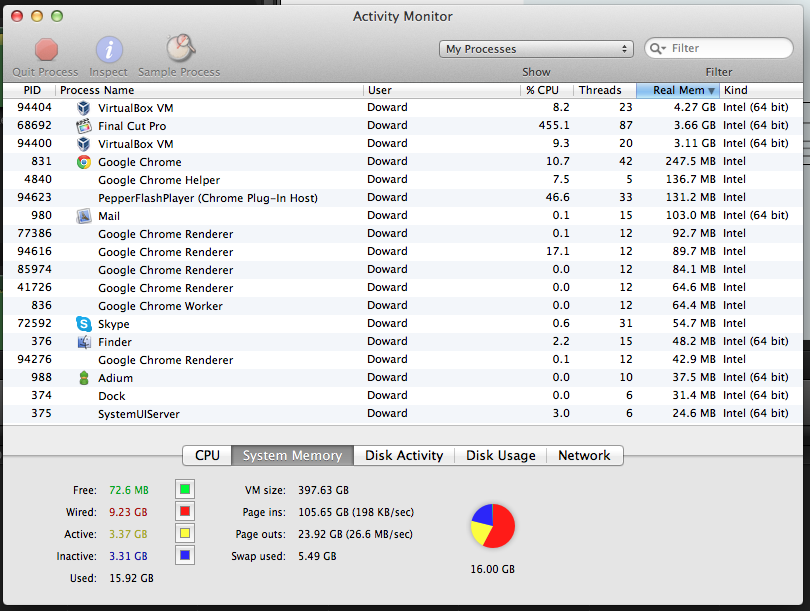Viewport: 810px width, 611px height.
Task: Sort by % CPU column header
Action: 547,90
